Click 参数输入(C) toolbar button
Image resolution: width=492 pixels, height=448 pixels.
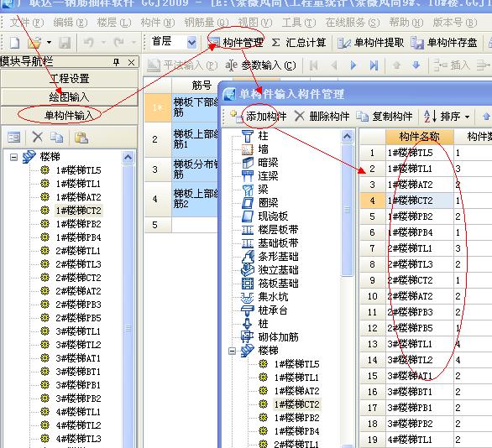260,65
